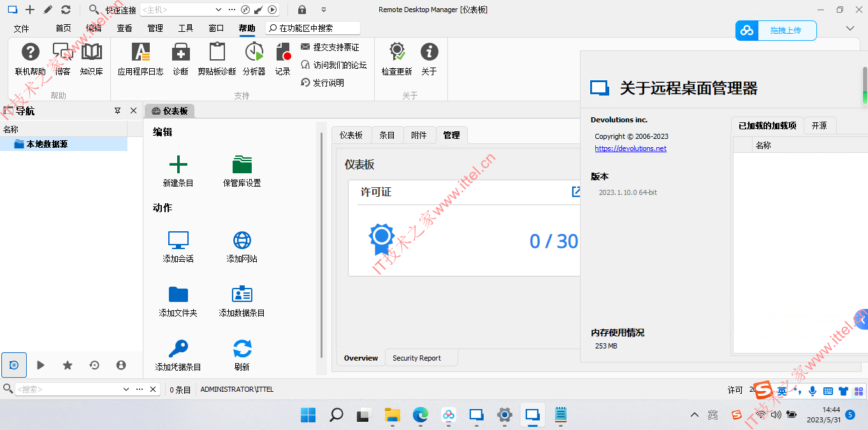868x430 pixels.
Task: Click 添加网站 globe icon
Action: [x=242, y=240]
